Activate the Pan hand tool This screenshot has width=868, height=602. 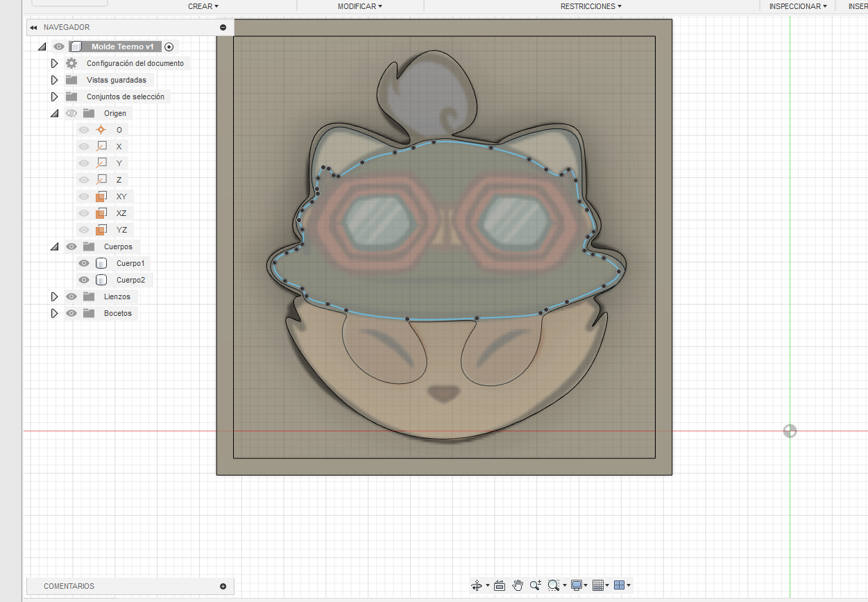(x=518, y=585)
